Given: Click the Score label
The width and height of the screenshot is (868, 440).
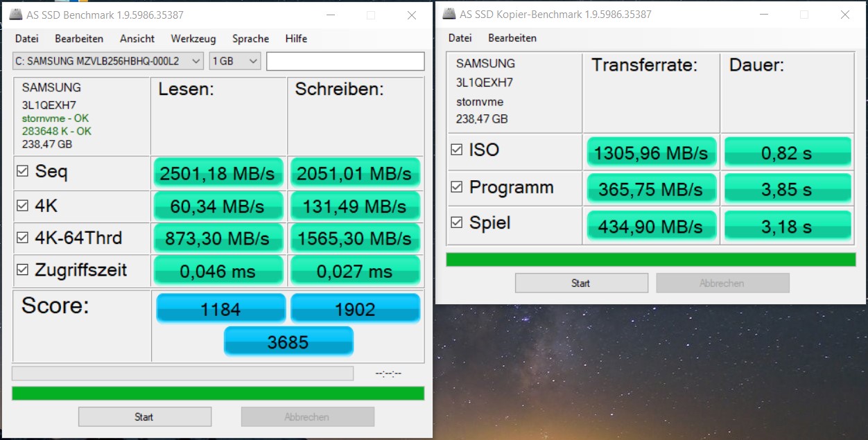Looking at the screenshot, I should tap(55, 306).
